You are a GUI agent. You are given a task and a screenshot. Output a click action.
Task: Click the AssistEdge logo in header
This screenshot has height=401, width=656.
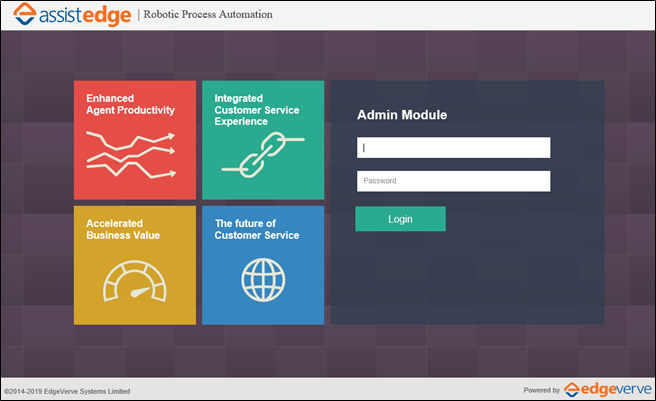click(72, 15)
